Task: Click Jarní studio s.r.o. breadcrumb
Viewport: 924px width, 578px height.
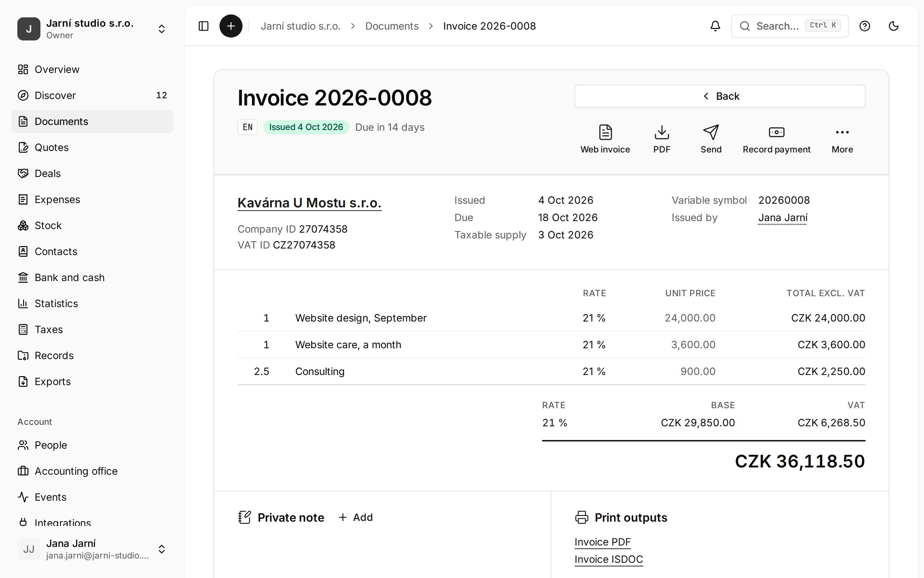Action: tap(301, 26)
